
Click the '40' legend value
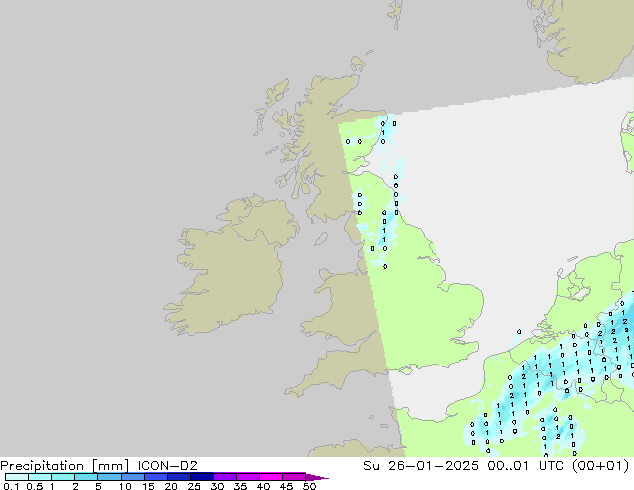point(264,486)
